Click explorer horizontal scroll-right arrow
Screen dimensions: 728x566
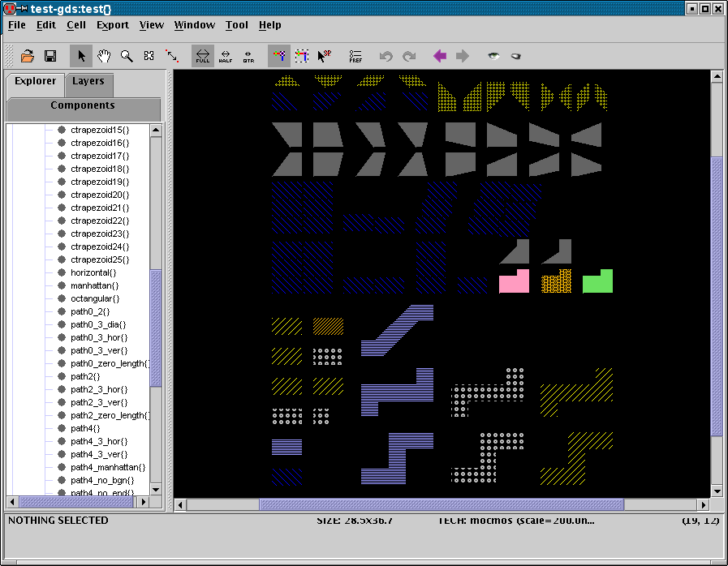(x=144, y=501)
